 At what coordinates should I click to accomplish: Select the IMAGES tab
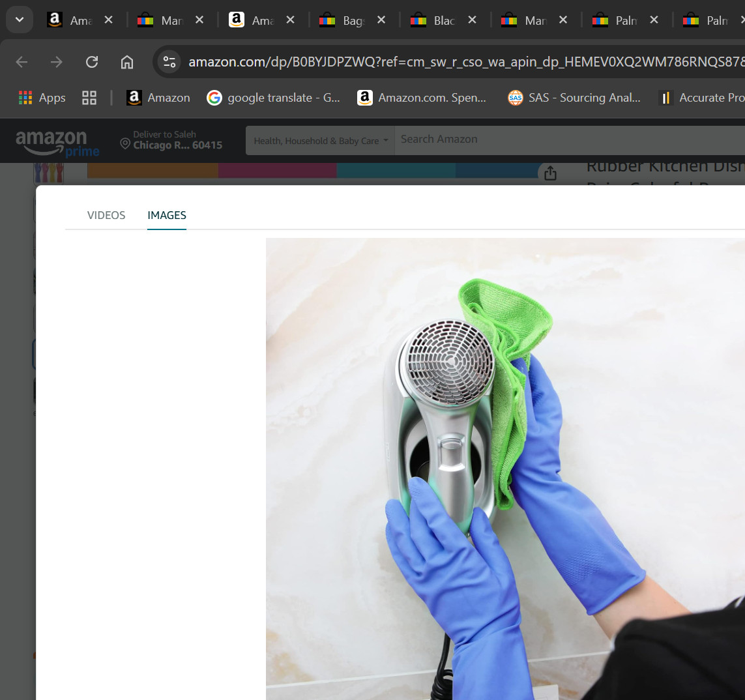coord(167,215)
